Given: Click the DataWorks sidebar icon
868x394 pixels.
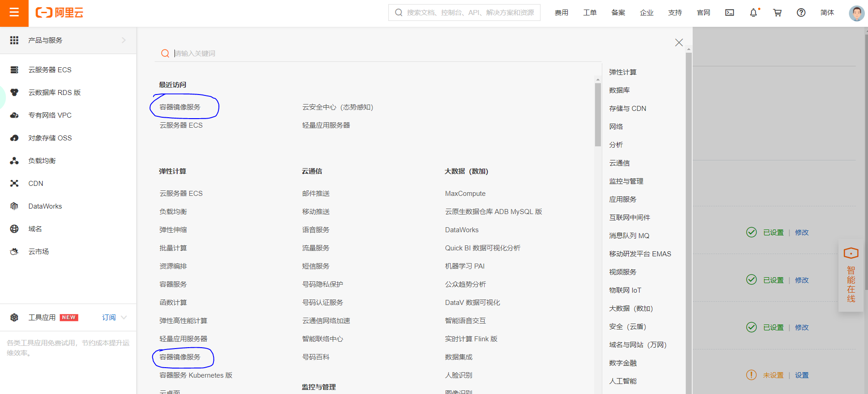Looking at the screenshot, I should click(15, 206).
